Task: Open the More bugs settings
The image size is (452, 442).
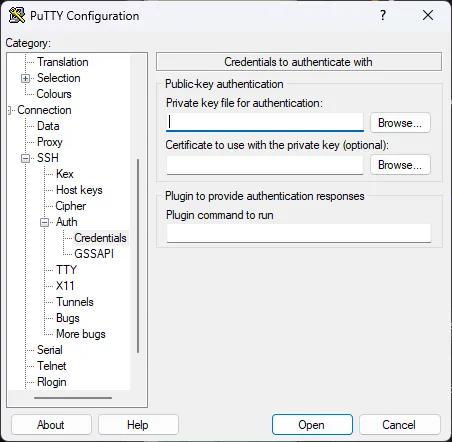Action: tap(81, 334)
